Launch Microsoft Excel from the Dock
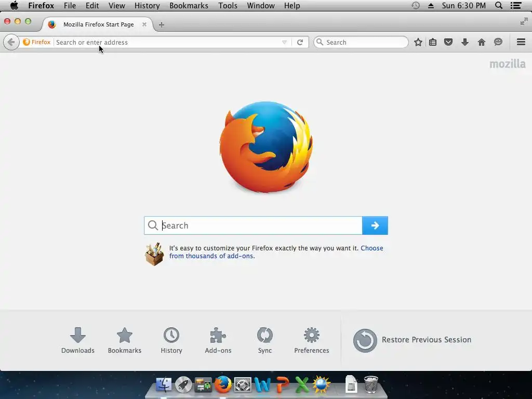The image size is (532, 399). tap(302, 385)
